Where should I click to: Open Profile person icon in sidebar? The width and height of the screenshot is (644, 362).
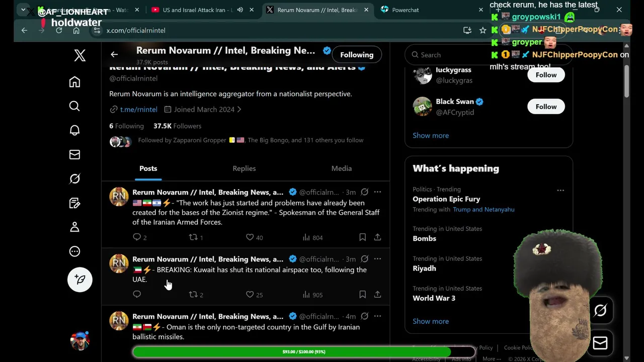74,227
